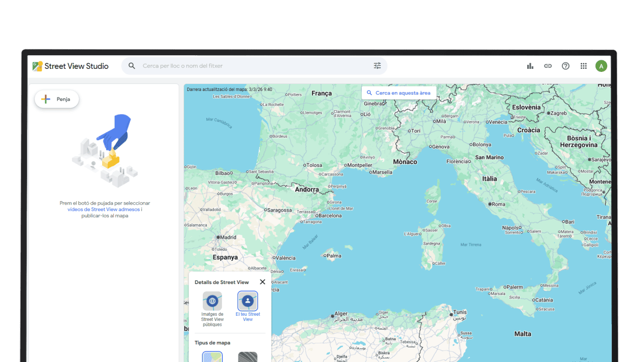Screen dimensions: 644x362
Task: Open the search filter options icon
Action: [377, 66]
